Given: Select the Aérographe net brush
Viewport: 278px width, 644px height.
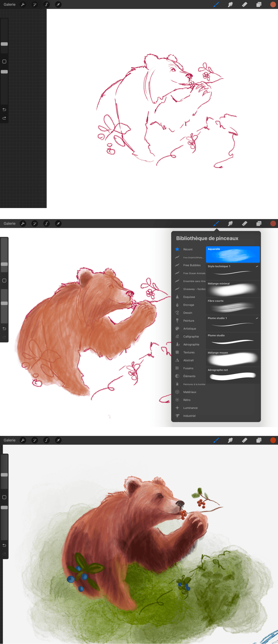Looking at the screenshot, I should point(233,375).
